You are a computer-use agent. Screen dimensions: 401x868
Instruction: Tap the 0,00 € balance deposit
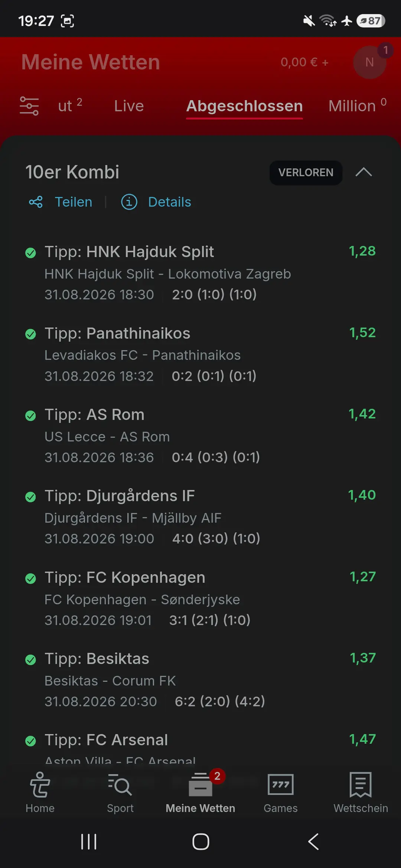pos(304,62)
